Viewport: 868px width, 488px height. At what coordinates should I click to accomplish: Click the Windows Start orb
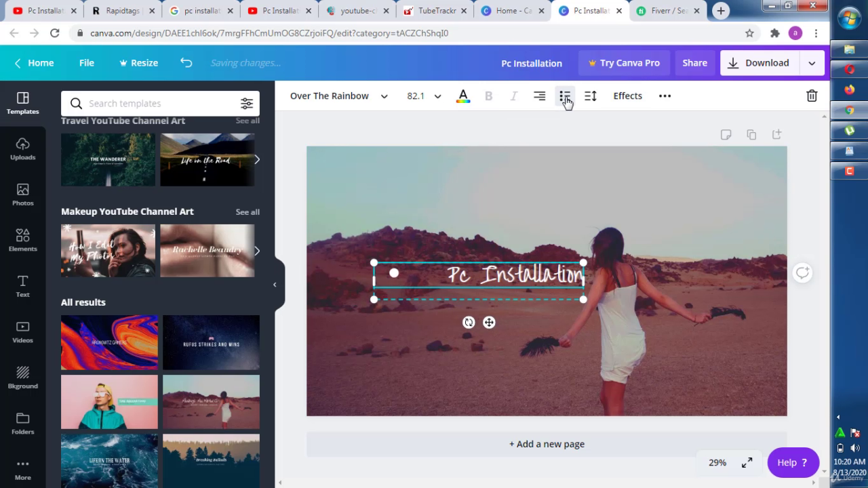(849, 19)
